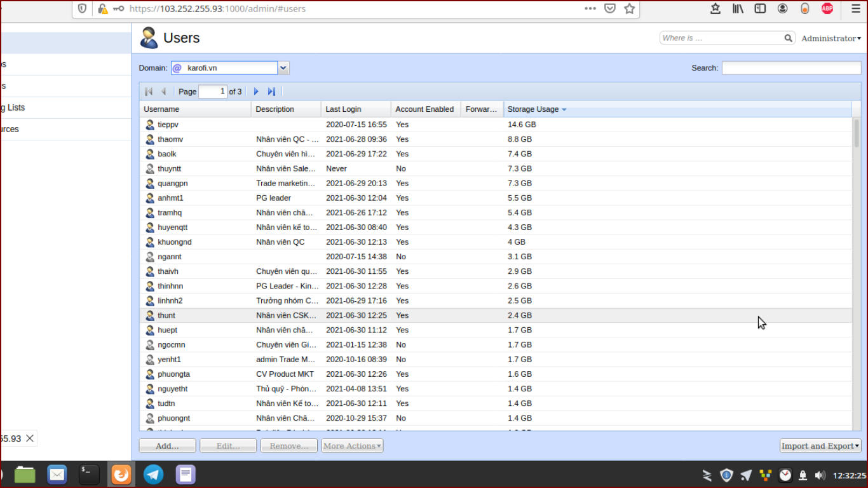Screen dimensions: 868x488
Task: Bookmark this page with star icon
Action: click(x=630, y=9)
